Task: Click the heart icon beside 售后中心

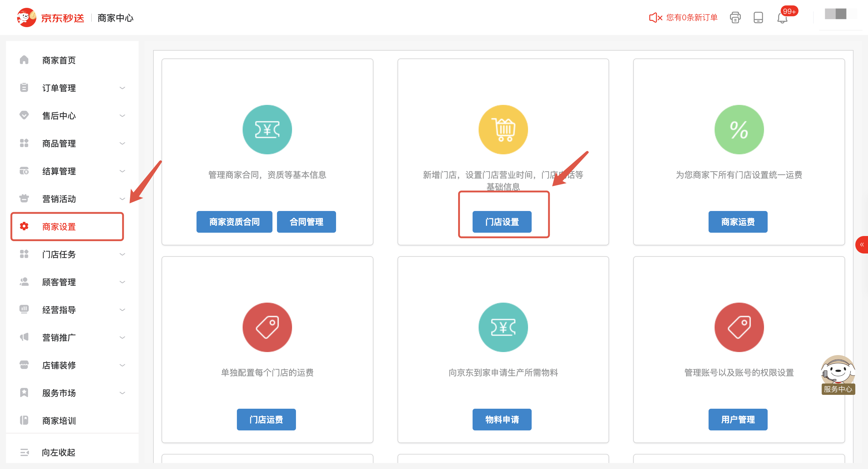Action: [x=24, y=115]
